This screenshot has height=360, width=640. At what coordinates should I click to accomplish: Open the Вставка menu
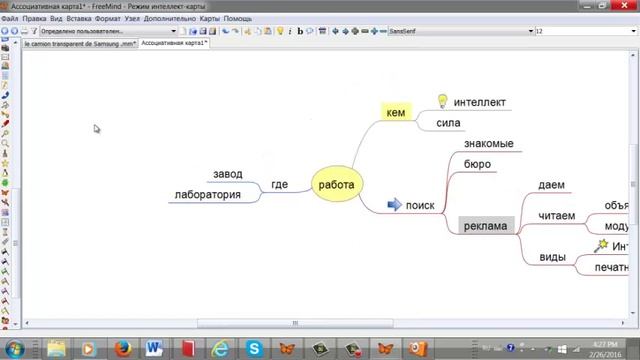pyautogui.click(x=79, y=19)
